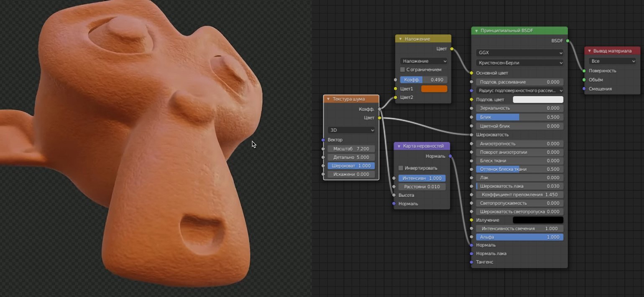Image resolution: width=644 pixels, height=297 pixels.
Task: Open the Кристенсен-Берли subsurface method dropdown
Action: coord(519,63)
